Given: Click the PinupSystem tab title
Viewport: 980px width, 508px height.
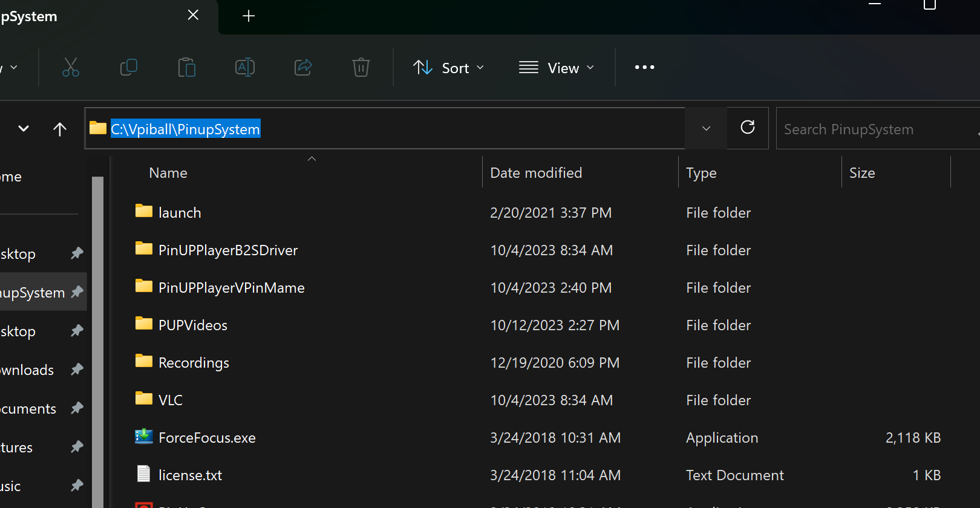Looking at the screenshot, I should click(x=28, y=16).
